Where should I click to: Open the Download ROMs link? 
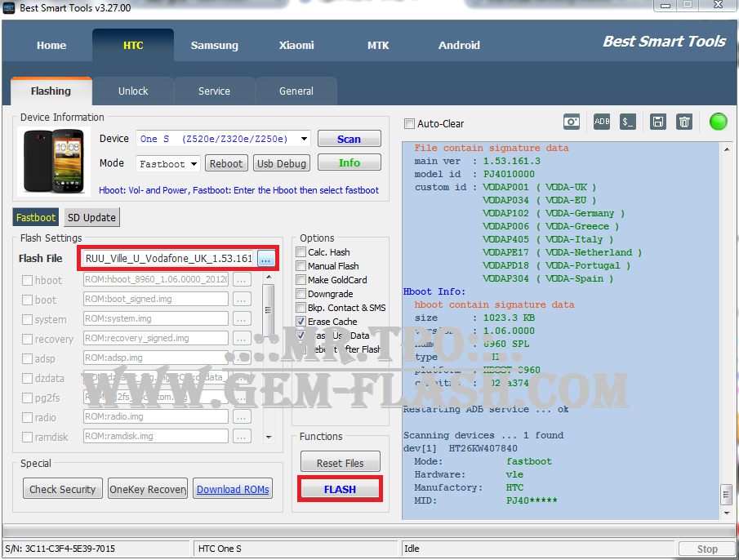point(233,489)
